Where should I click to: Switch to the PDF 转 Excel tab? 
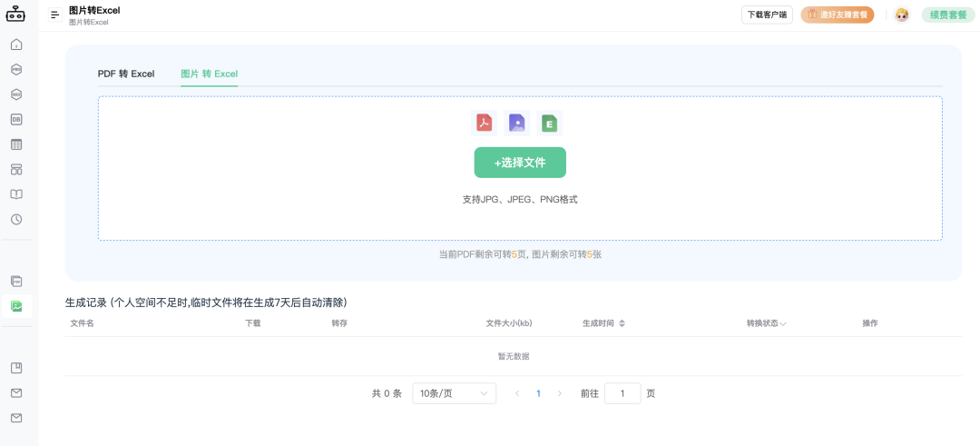(126, 74)
